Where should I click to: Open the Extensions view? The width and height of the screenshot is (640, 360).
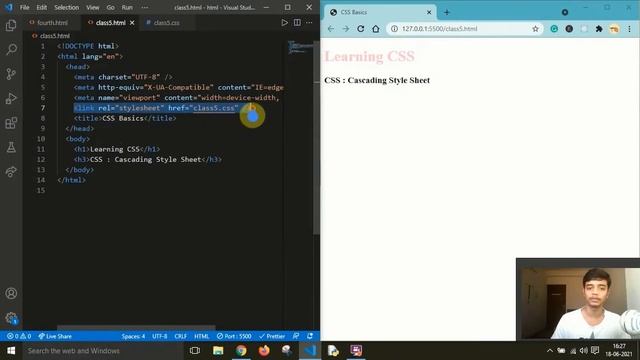(11, 123)
